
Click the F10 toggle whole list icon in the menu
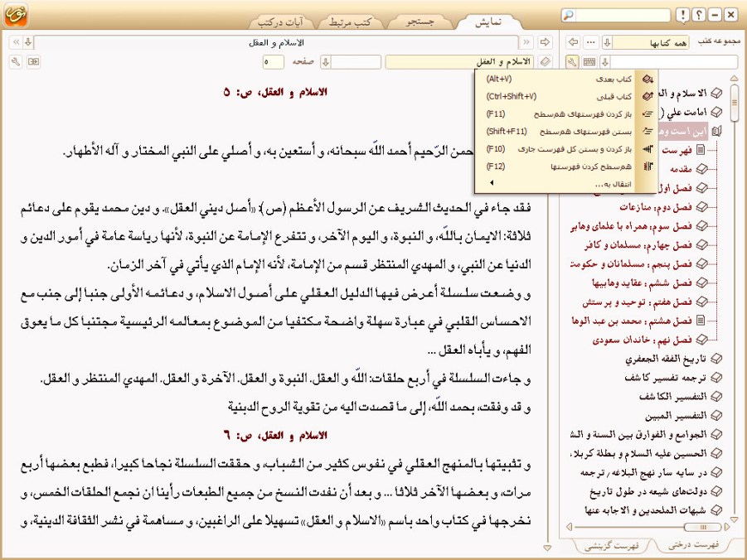pos(648,149)
